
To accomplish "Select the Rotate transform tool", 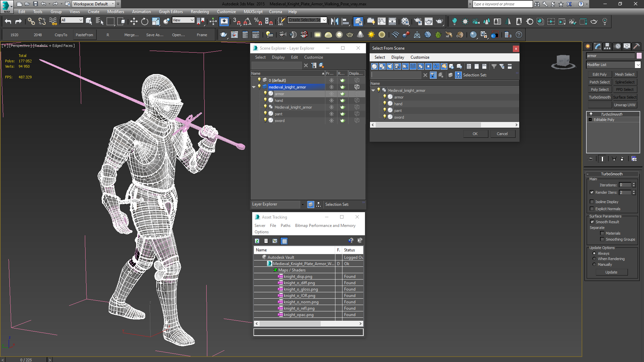I will 145,22.
